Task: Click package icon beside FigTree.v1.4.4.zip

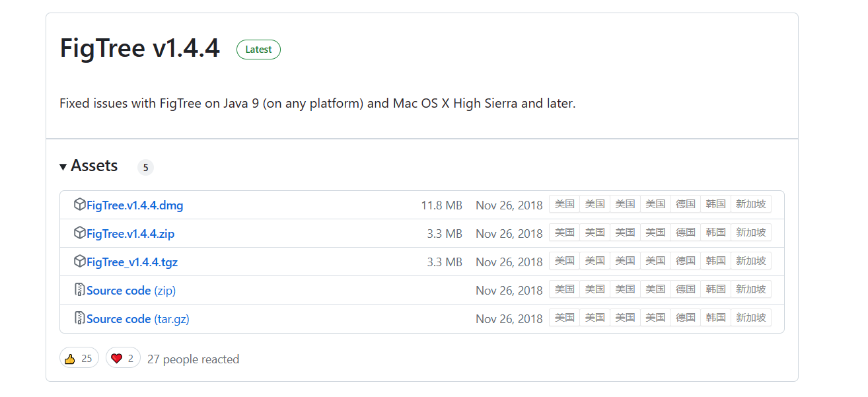Action: click(80, 233)
